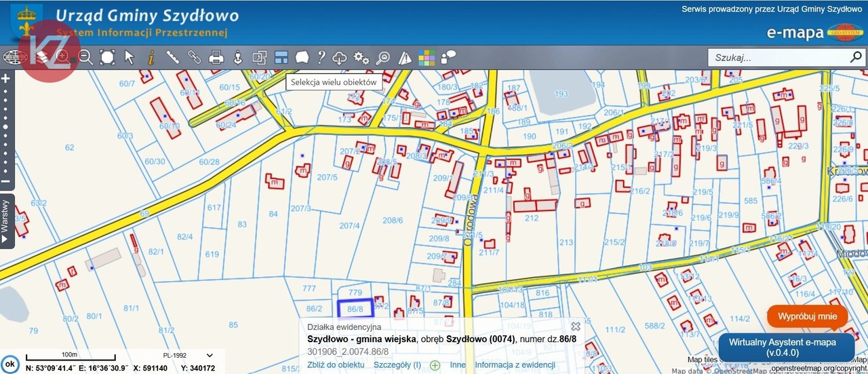Click parcel label 213 on map
The height and width of the screenshot is (374, 868).
tap(566, 242)
